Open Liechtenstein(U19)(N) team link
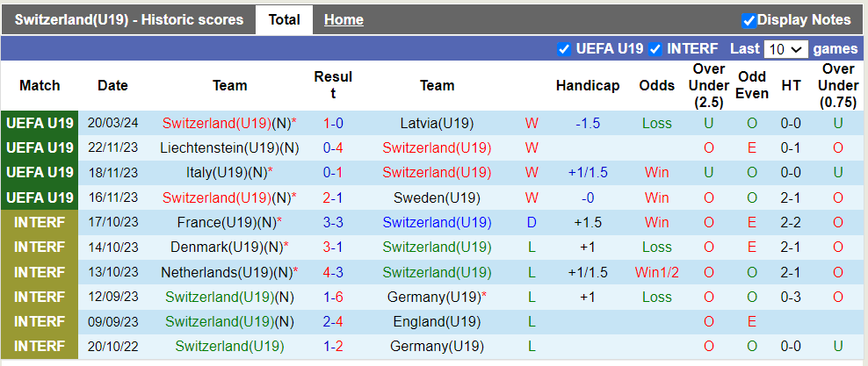The width and height of the screenshot is (868, 366). [229, 148]
